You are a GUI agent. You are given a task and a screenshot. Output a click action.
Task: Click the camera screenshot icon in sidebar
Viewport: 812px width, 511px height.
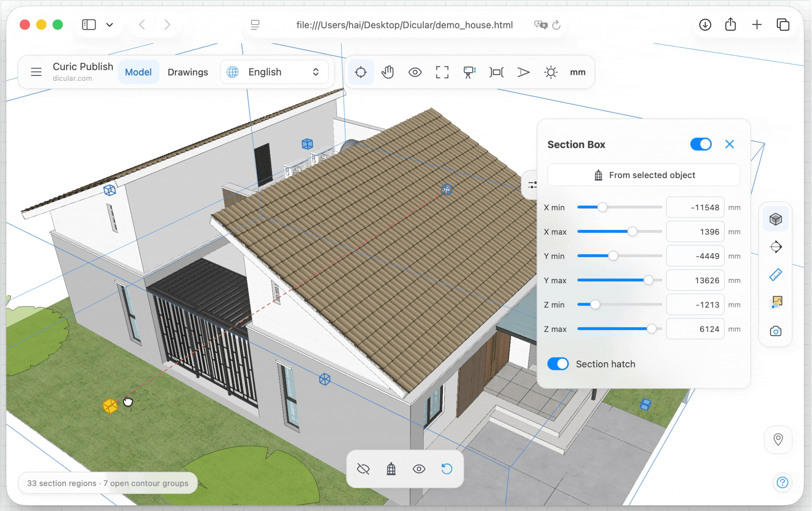point(776,331)
